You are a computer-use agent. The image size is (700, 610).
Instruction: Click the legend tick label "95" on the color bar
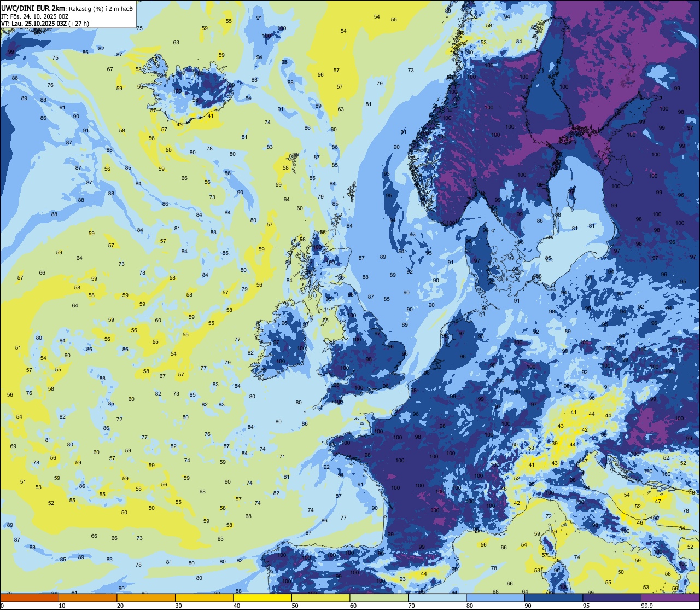point(586,605)
